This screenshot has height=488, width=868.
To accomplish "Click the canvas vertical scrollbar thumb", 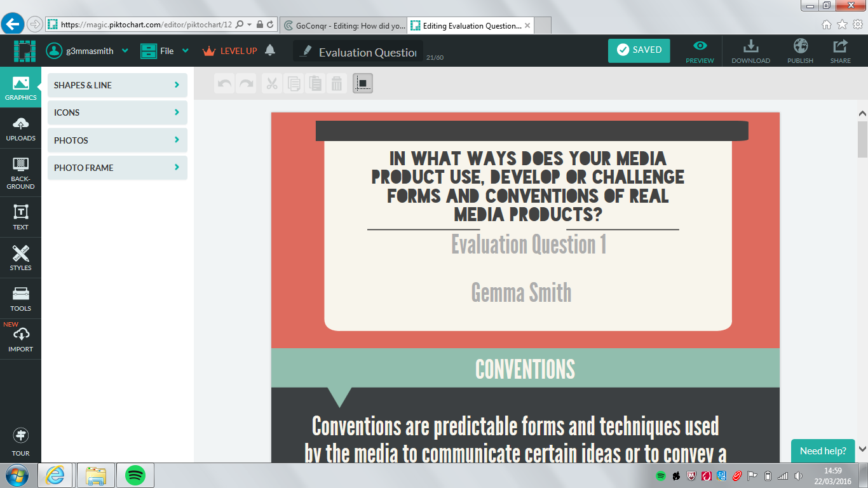I will point(862,138).
